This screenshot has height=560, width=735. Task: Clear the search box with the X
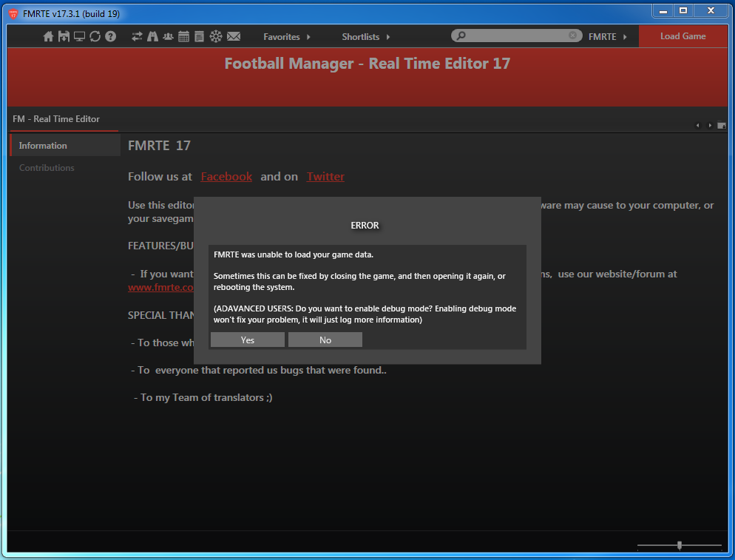click(x=572, y=36)
